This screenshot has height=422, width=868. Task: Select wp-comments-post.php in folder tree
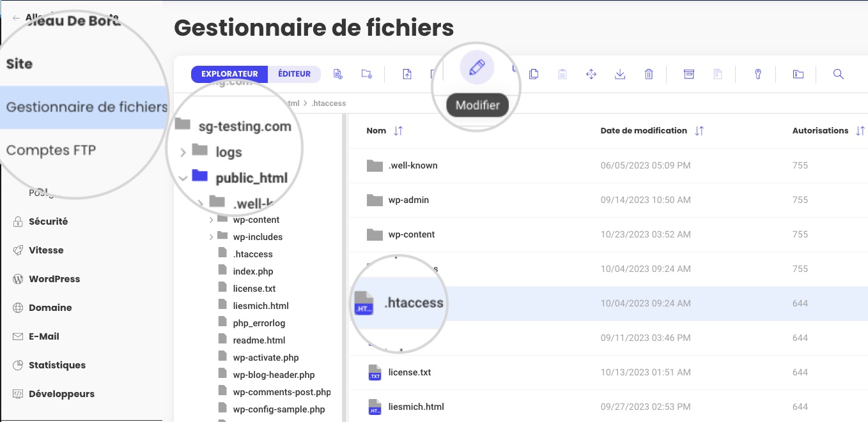282,392
